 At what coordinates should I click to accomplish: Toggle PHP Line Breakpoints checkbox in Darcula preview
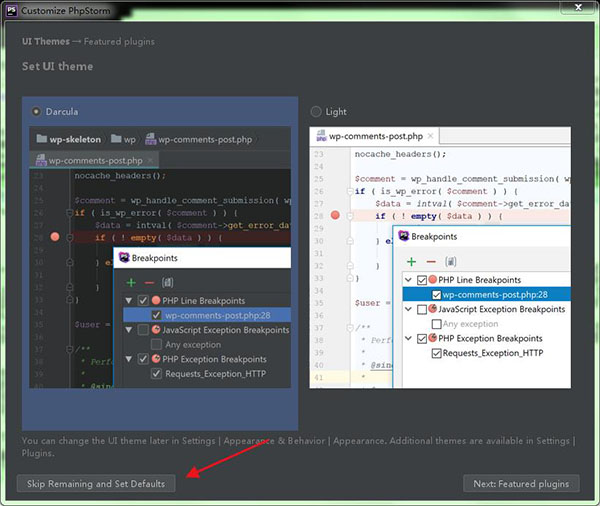pyautogui.click(x=143, y=301)
